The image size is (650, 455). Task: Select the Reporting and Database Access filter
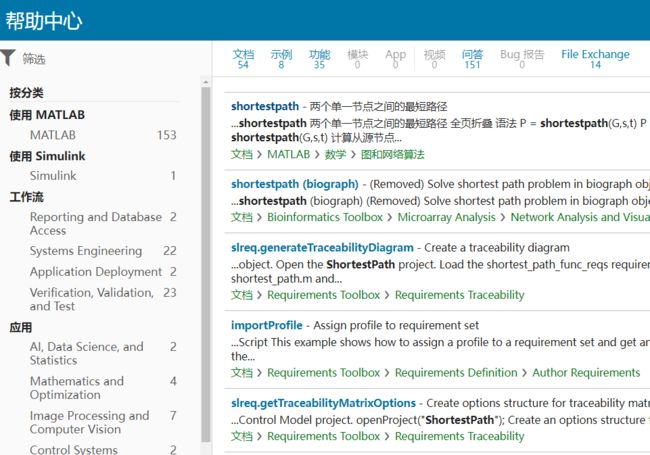click(103, 224)
